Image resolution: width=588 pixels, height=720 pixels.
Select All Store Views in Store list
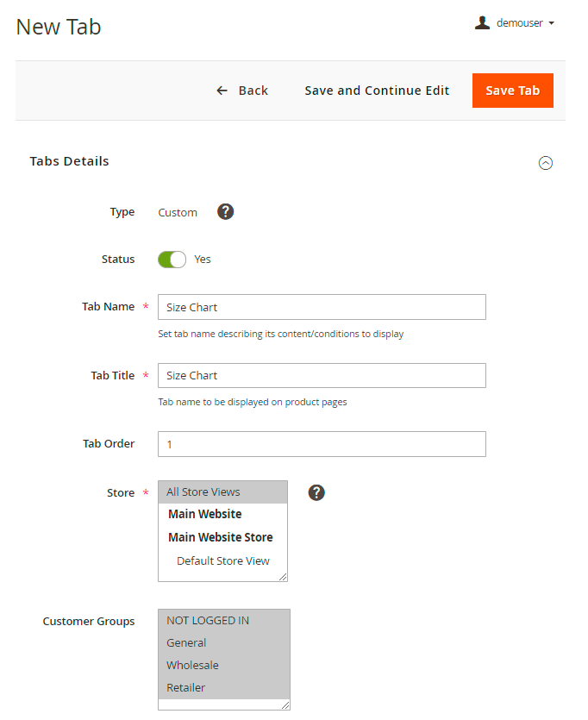coord(204,492)
